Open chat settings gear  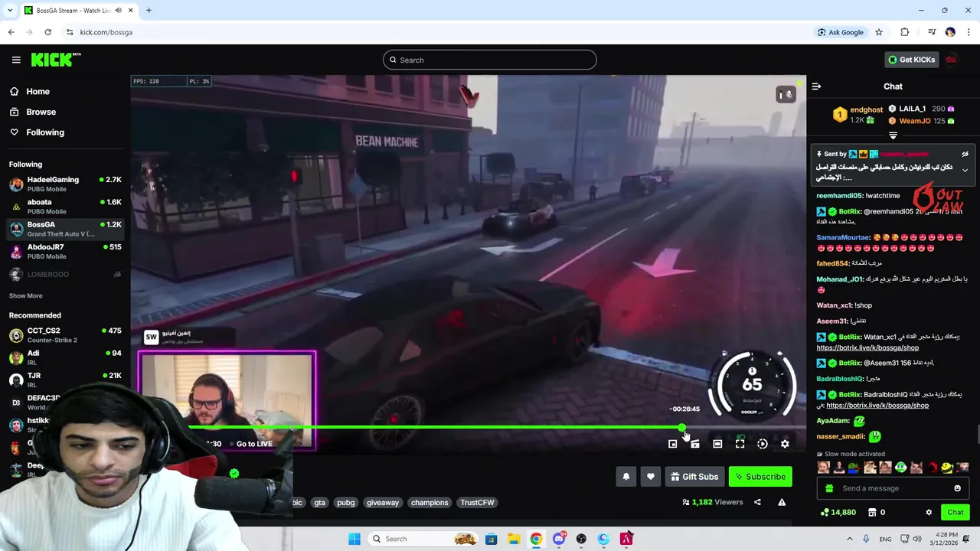coord(929,512)
